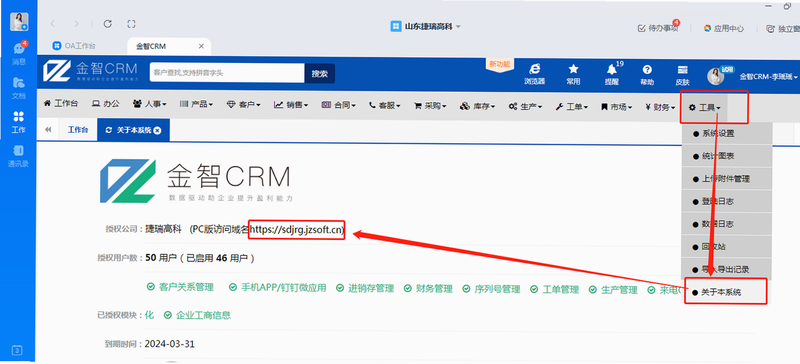The image size is (800, 364).
Task: Expand the 财务 menu
Action: point(660,107)
